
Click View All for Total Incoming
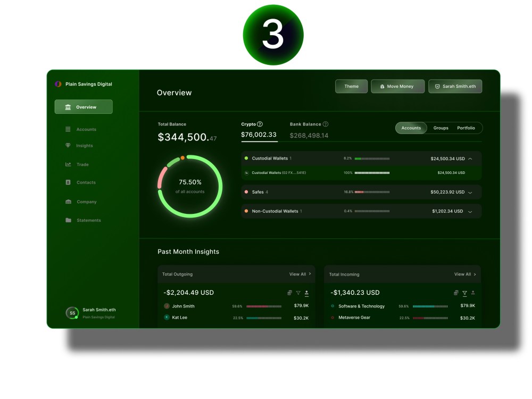[465, 274]
